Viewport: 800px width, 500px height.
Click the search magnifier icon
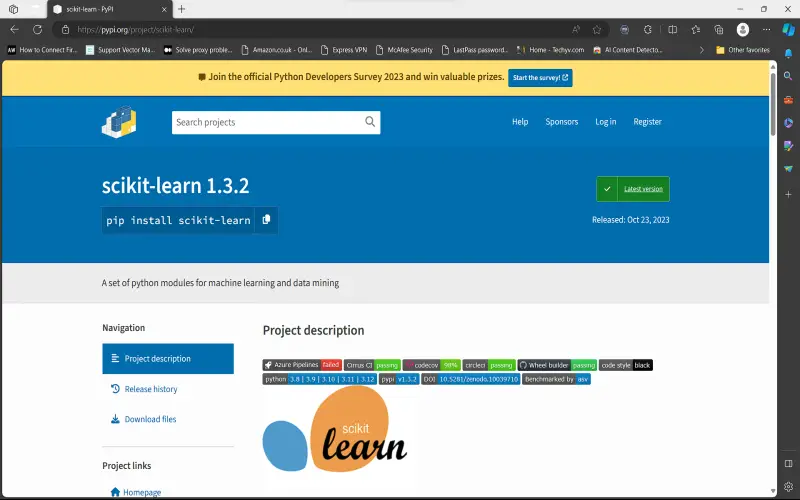coord(370,122)
